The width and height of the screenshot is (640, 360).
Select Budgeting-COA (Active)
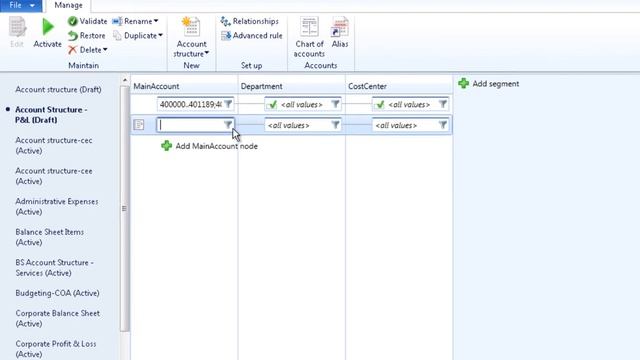[x=58, y=293]
